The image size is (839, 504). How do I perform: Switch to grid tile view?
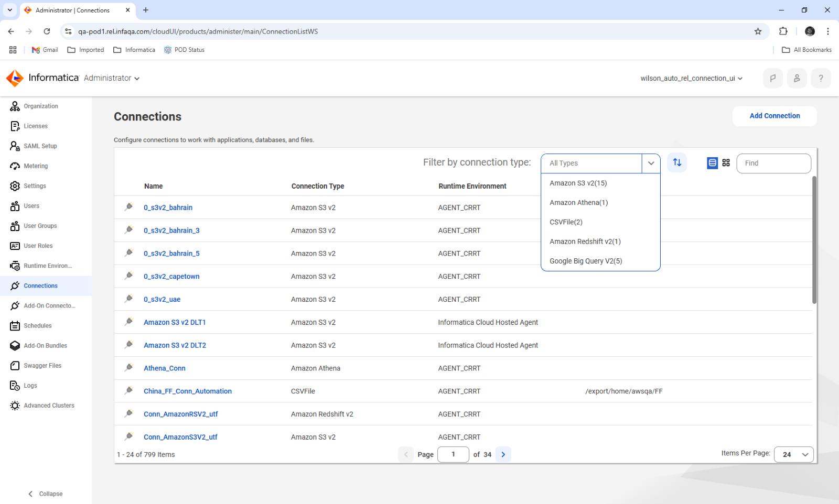726,163
